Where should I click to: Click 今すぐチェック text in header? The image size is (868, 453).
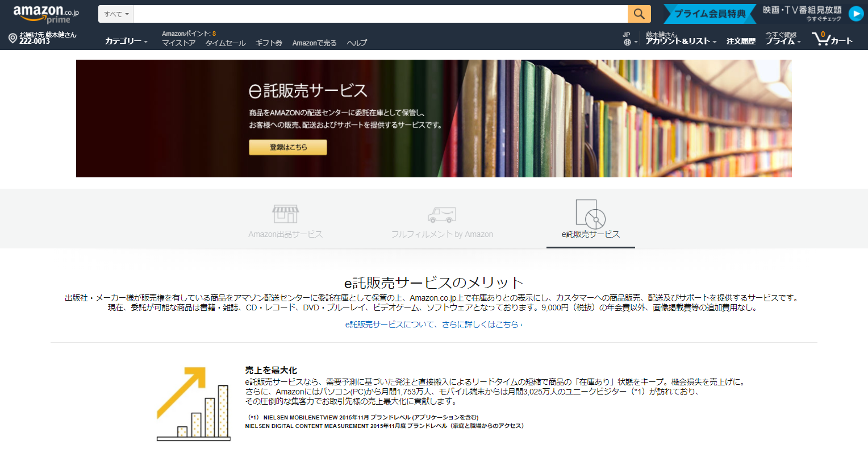[x=824, y=19]
